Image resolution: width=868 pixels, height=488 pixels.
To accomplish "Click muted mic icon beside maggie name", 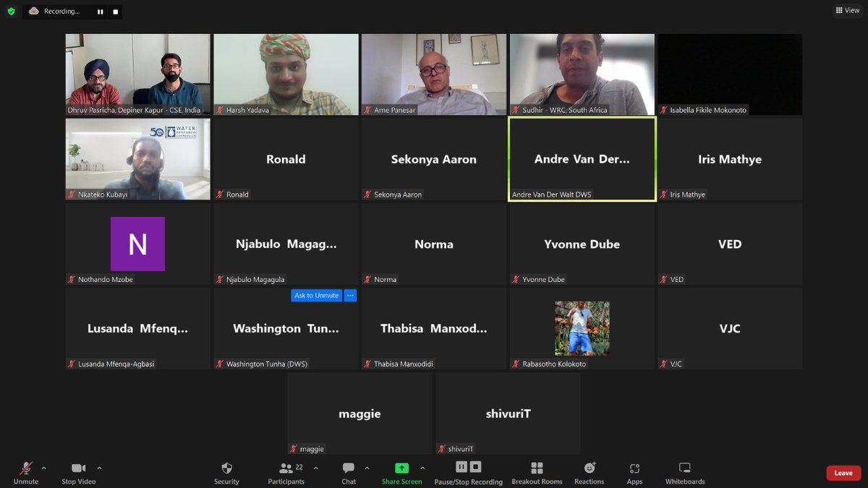I will tap(294, 449).
